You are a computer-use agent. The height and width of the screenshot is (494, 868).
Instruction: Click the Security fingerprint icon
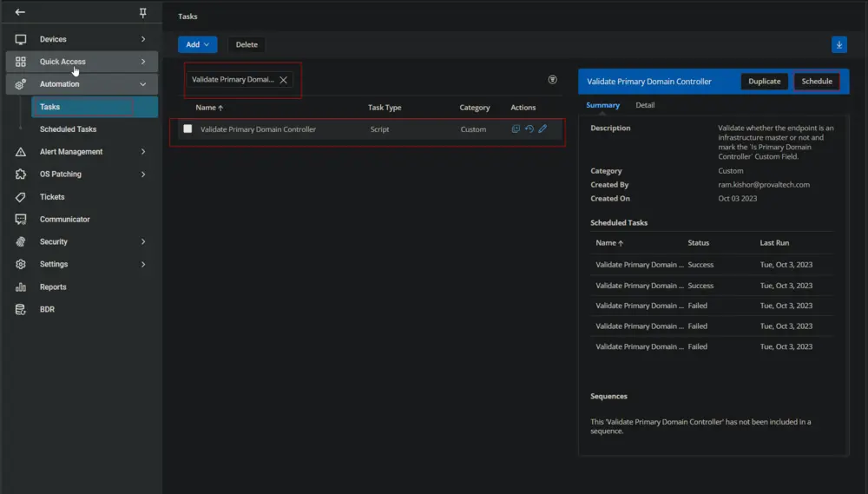21,241
